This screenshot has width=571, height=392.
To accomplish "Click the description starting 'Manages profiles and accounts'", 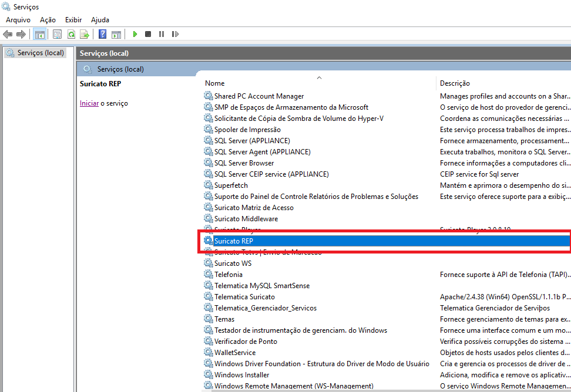I will 505,96.
